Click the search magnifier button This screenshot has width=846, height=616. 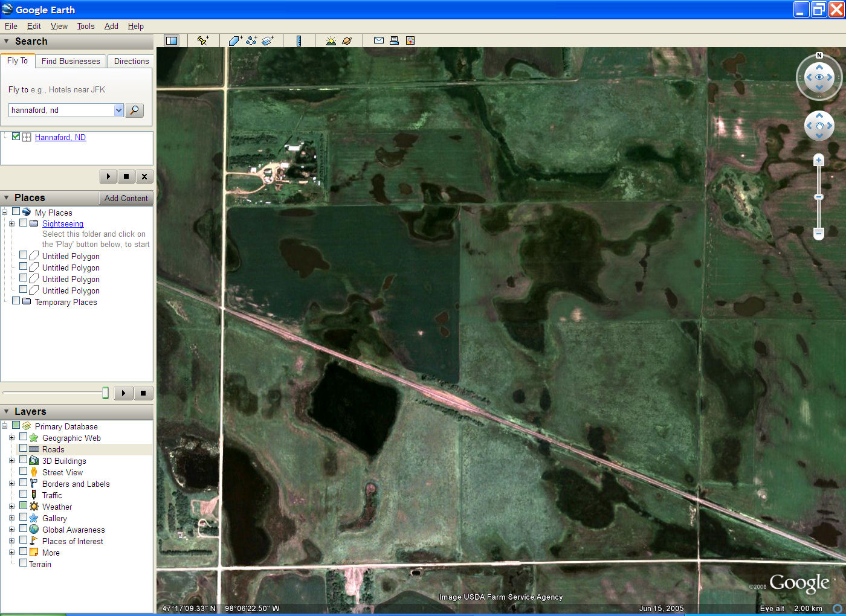coord(134,111)
